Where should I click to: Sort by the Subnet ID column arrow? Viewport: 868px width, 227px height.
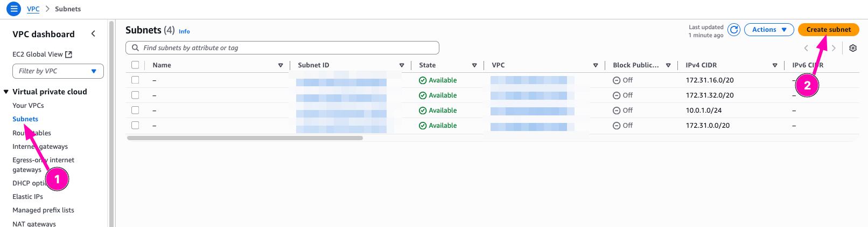402,65
